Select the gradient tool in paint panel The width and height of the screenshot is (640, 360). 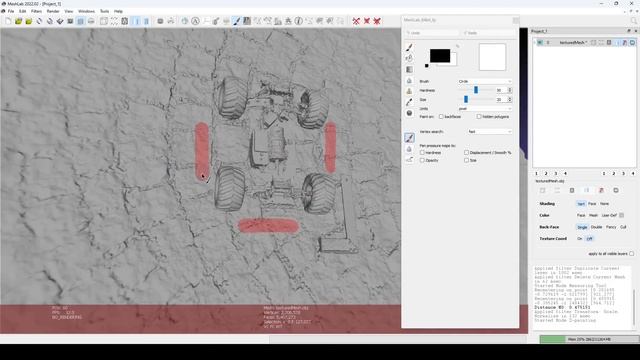pyautogui.click(x=409, y=69)
